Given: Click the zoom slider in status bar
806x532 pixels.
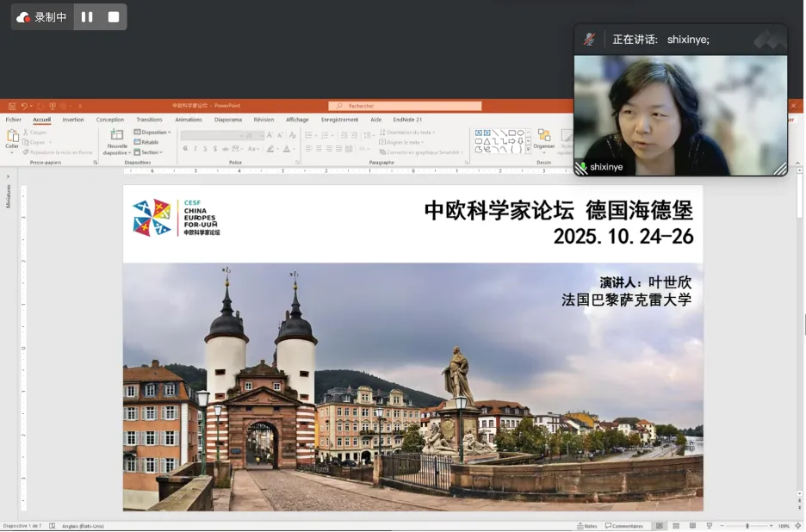Looking at the screenshot, I should click(x=747, y=526).
